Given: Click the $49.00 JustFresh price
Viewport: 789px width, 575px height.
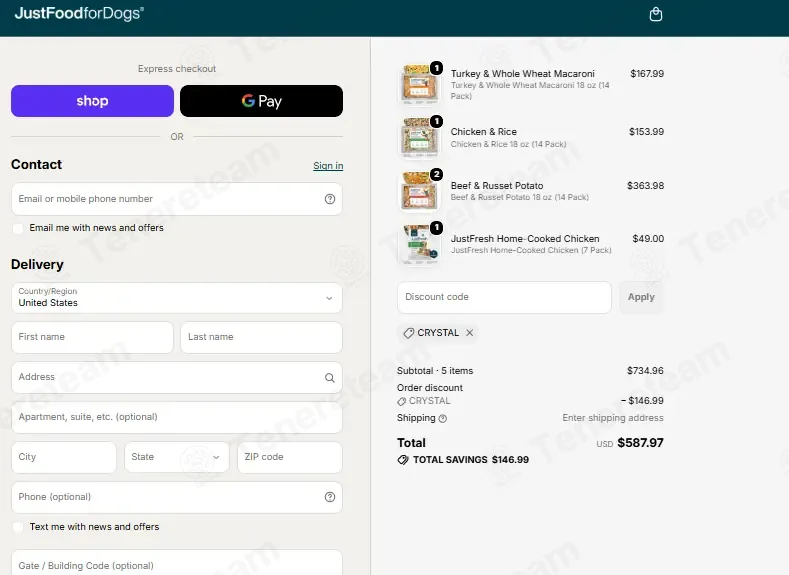Looking at the screenshot, I should tap(648, 238).
